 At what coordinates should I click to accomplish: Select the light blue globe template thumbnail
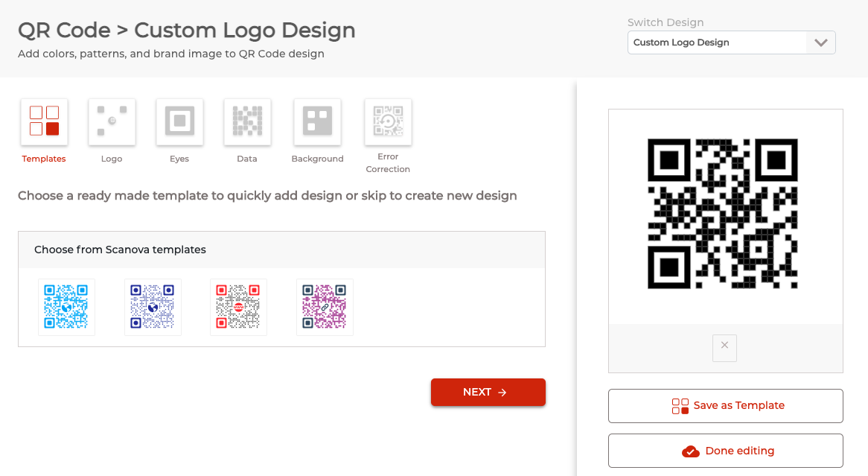pyautogui.click(x=66, y=307)
